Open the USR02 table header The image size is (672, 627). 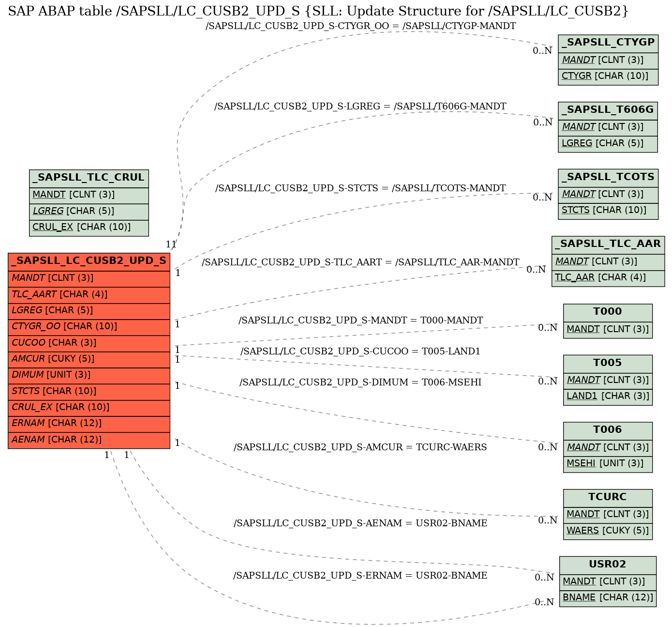point(608,565)
